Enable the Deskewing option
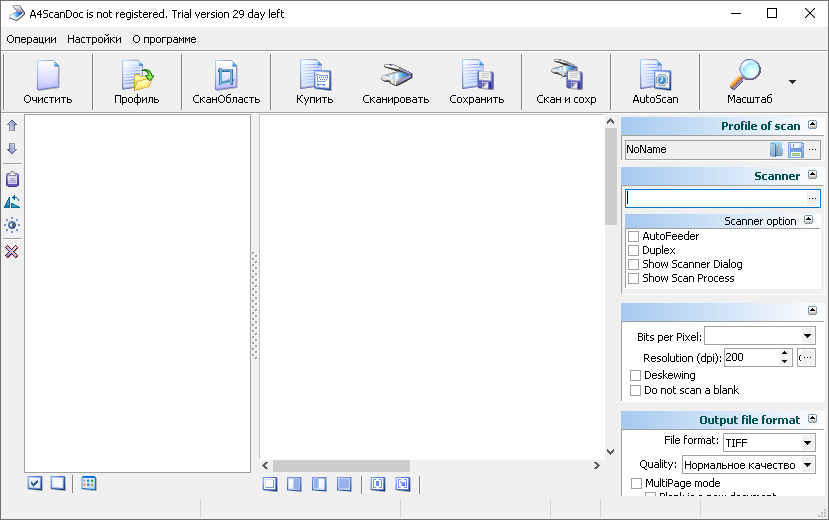The width and height of the screenshot is (829, 520). [635, 376]
